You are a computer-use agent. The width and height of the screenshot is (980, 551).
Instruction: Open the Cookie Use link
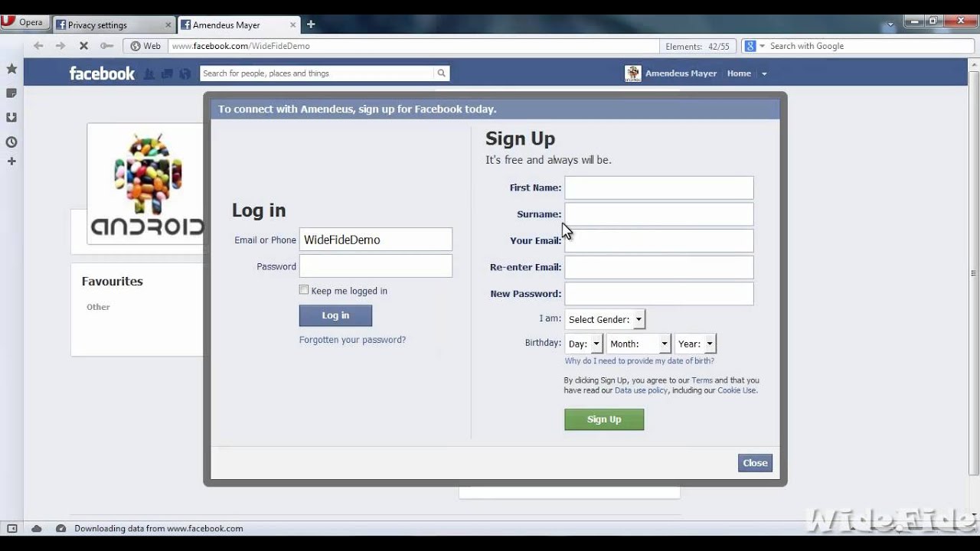point(737,390)
